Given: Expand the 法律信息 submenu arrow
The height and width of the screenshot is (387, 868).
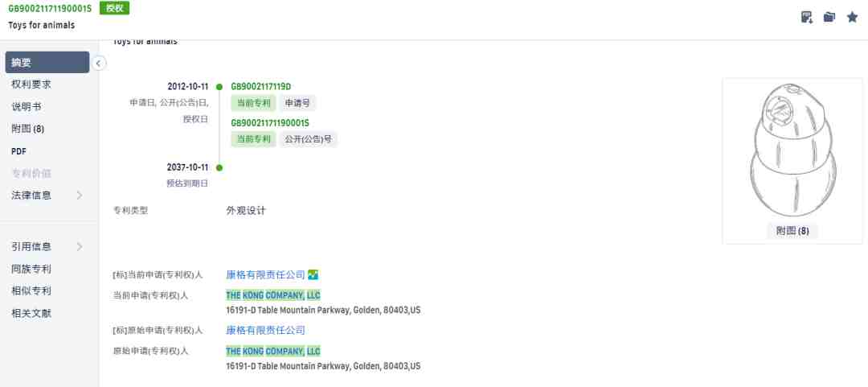Looking at the screenshot, I should 79,195.
